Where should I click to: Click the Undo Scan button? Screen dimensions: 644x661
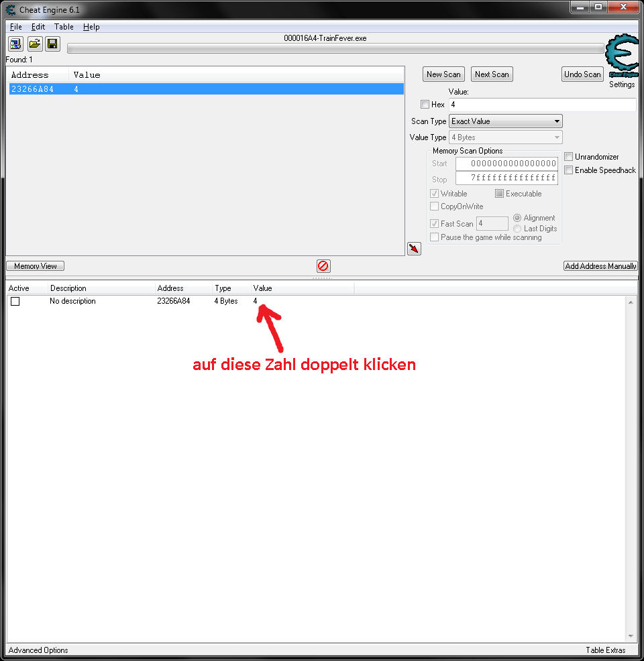[582, 74]
